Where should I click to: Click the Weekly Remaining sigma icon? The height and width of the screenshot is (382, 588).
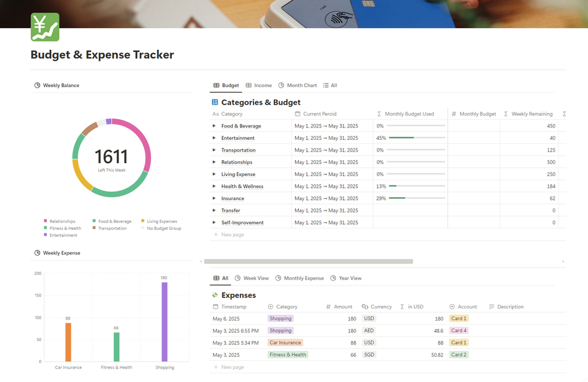[x=506, y=114]
